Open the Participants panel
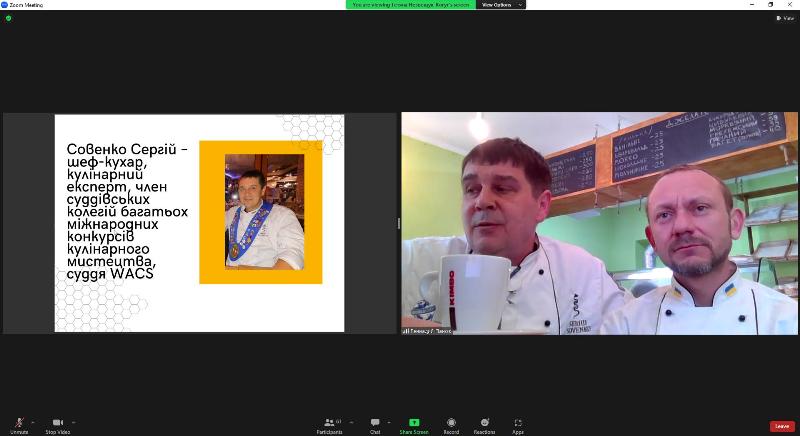This screenshot has width=800, height=436. [x=330, y=425]
